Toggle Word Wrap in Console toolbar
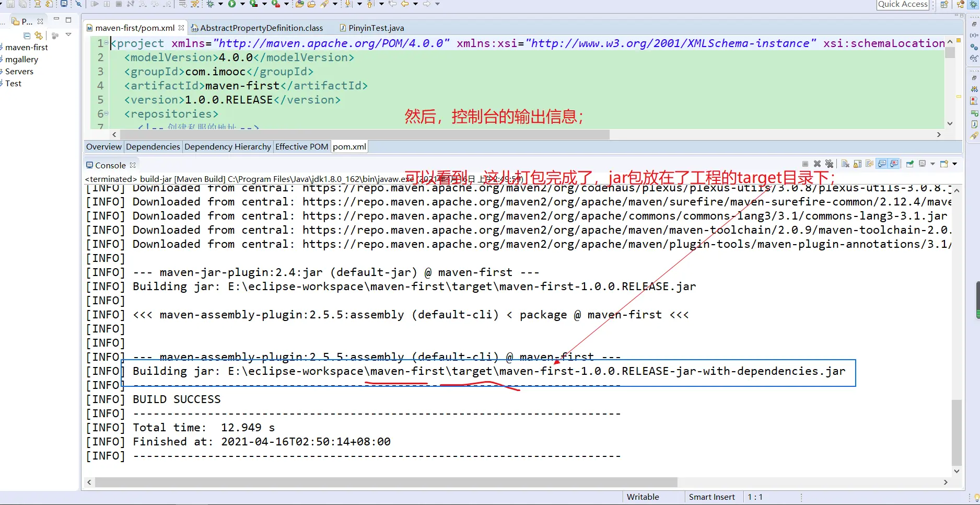The width and height of the screenshot is (980, 505). pyautogui.click(x=869, y=164)
